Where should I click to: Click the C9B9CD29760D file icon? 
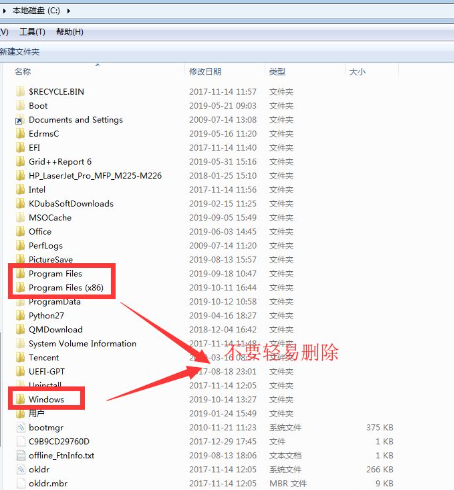pyautogui.click(x=21, y=441)
